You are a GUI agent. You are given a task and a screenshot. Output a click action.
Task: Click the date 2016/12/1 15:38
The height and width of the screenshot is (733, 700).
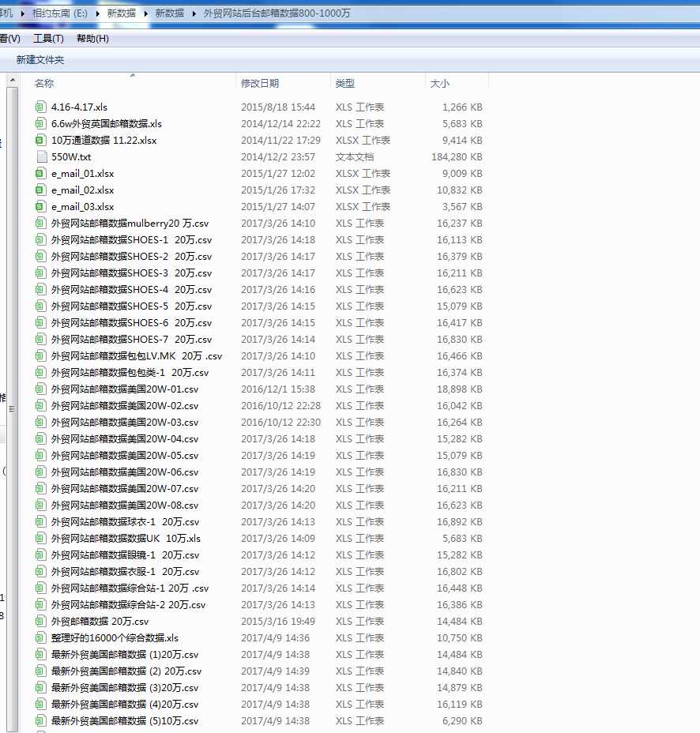pyautogui.click(x=278, y=389)
